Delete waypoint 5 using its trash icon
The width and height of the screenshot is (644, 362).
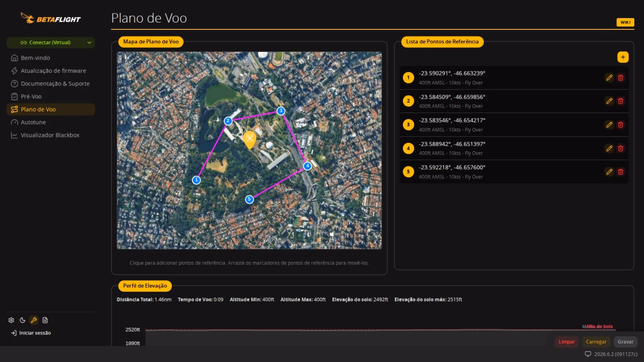[621, 172]
